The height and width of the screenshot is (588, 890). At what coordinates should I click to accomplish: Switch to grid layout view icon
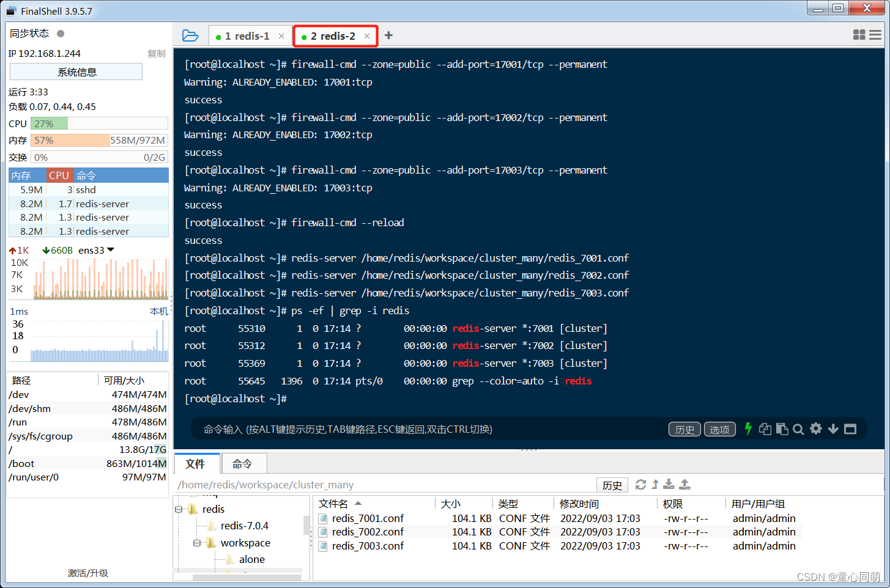pyautogui.click(x=859, y=35)
